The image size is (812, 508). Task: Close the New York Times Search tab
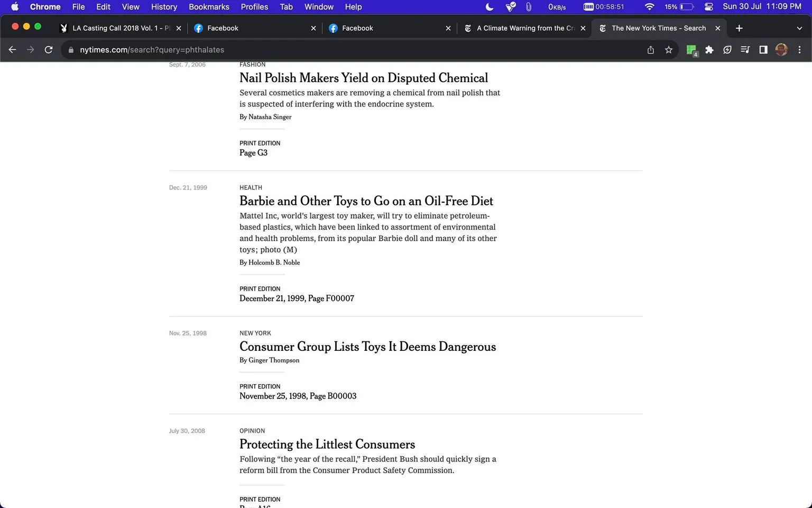tap(718, 28)
